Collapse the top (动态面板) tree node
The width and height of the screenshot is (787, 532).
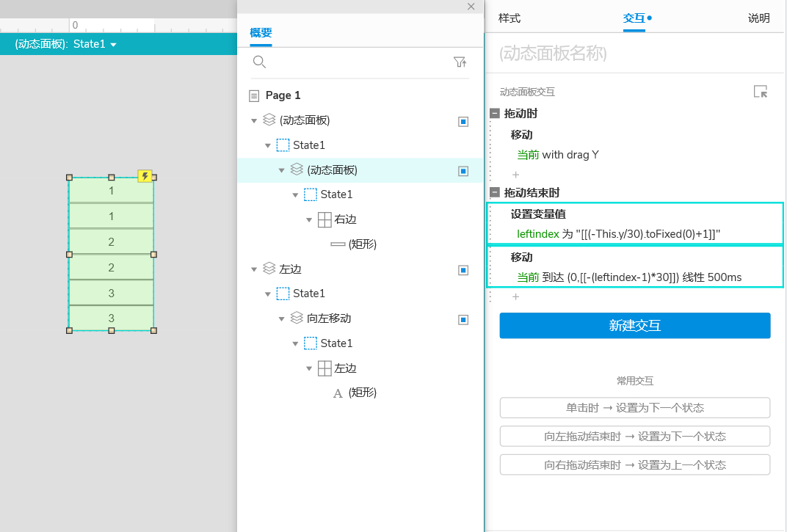tap(254, 120)
